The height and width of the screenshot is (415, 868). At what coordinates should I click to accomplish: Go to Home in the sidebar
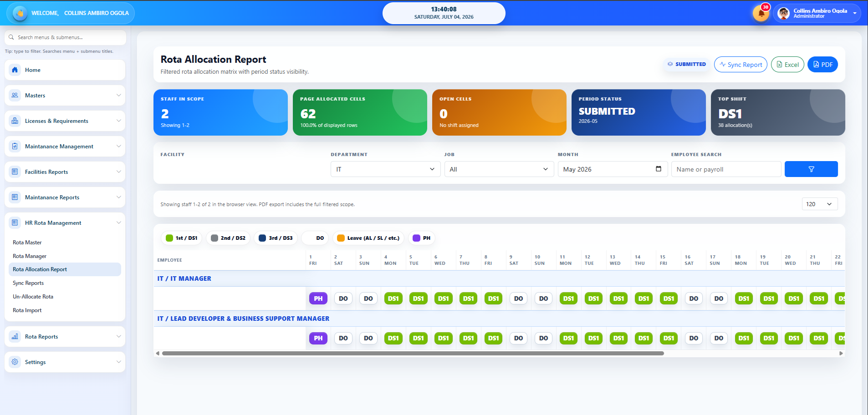coord(65,70)
